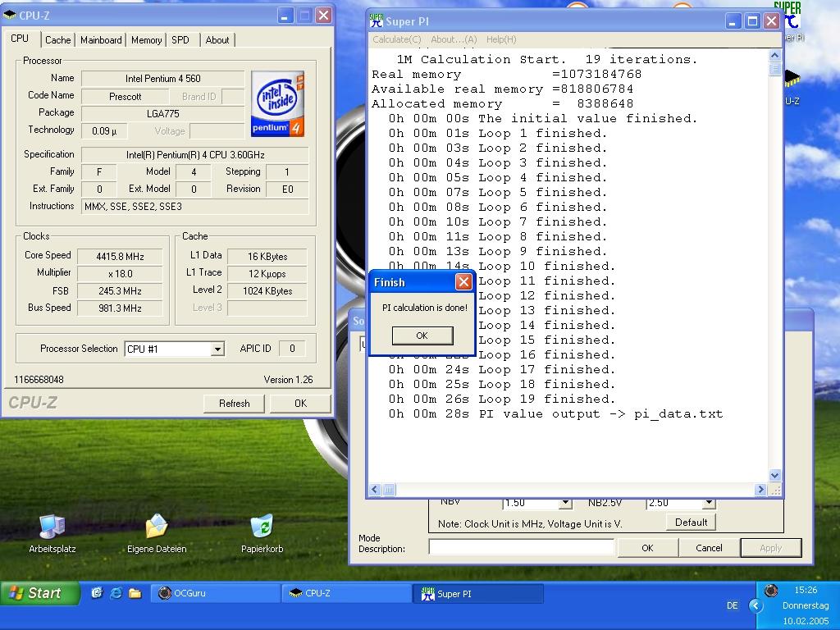Close the Finish dialog with X
The width and height of the screenshot is (840, 630).
click(x=463, y=282)
